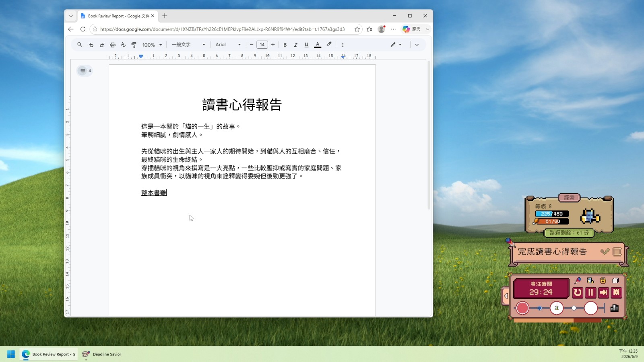
Task: Toggle underline formatting
Action: [x=306, y=45]
